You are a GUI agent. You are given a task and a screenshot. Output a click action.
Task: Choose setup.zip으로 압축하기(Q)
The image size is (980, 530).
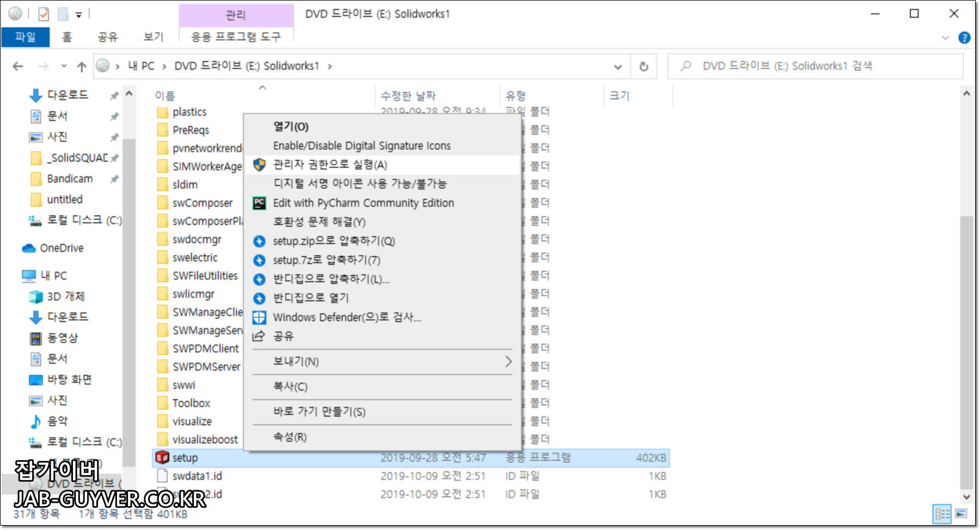tap(382, 241)
